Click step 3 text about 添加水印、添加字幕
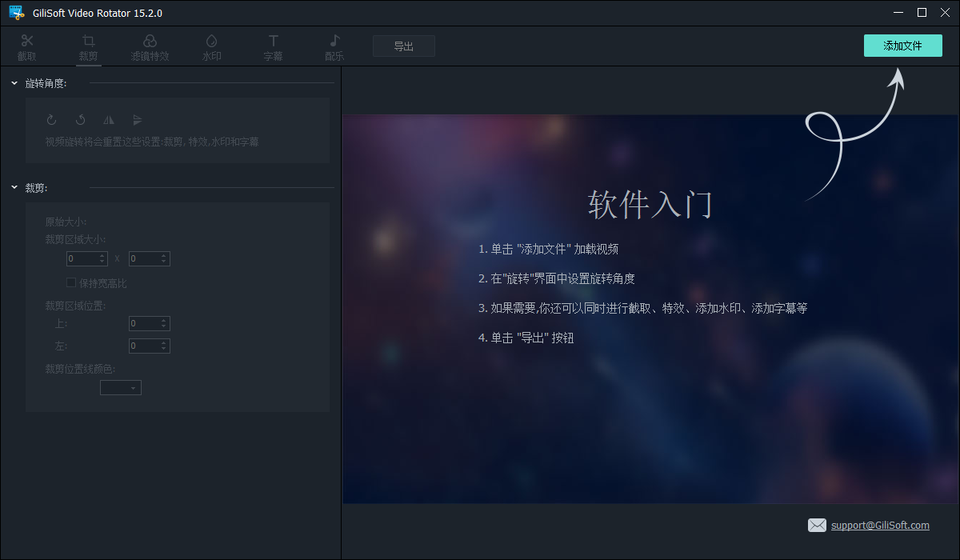 tap(643, 308)
